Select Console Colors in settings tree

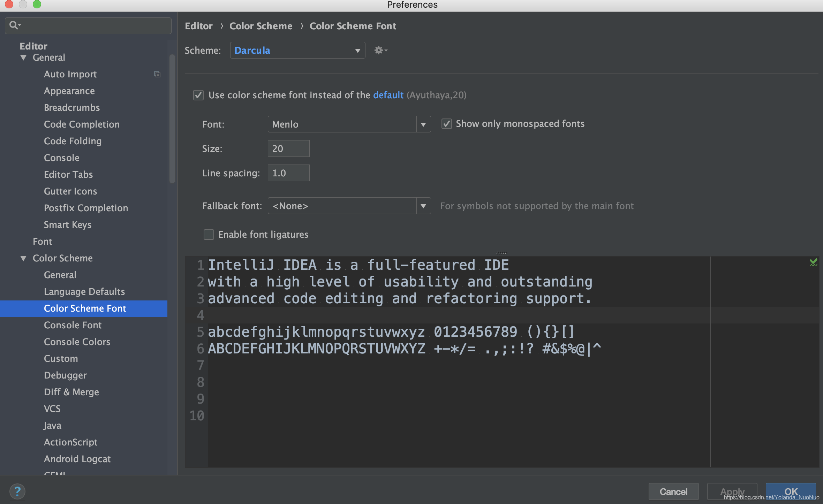pos(77,342)
